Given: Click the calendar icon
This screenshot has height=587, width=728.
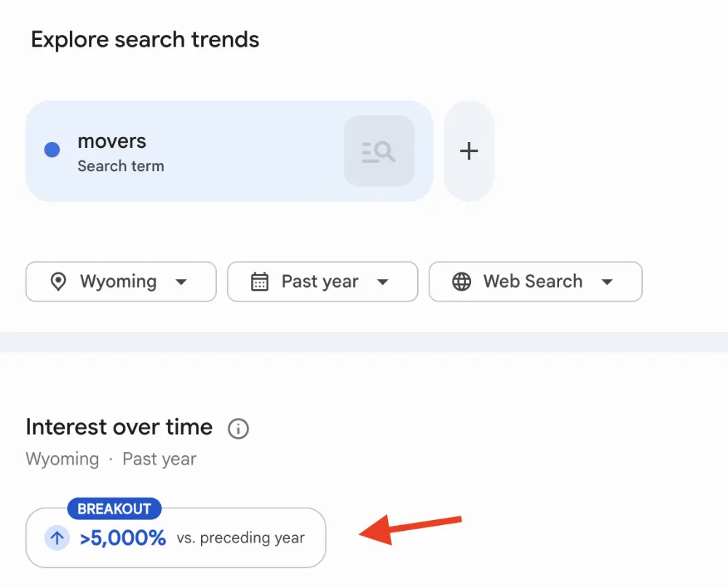Looking at the screenshot, I should 260,281.
